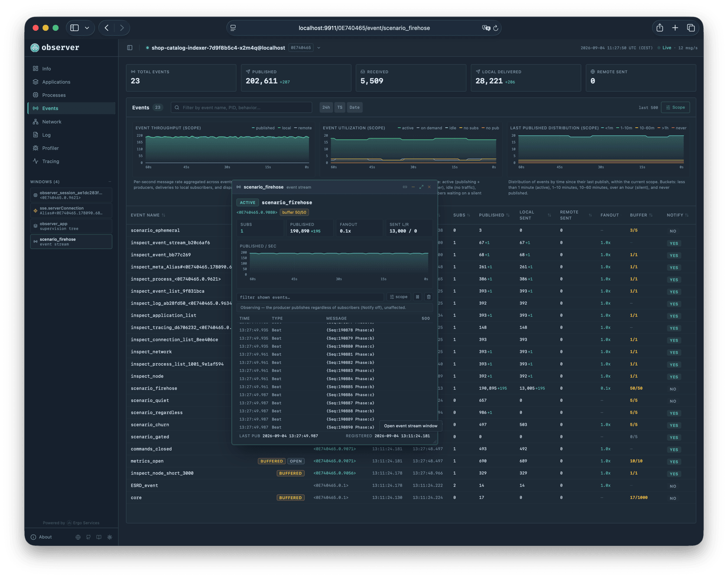This screenshot has height=578, width=728.
Task: Pause the event stream in firehose popup
Action: 417,297
